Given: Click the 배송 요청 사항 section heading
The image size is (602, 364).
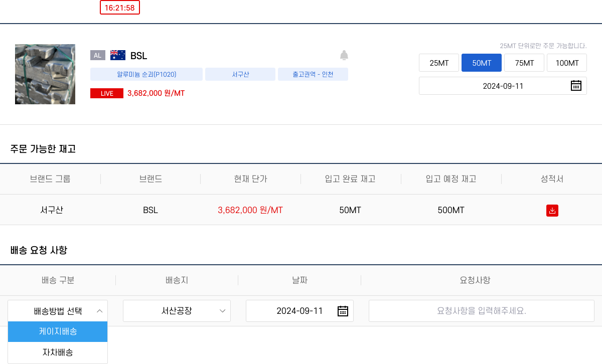Looking at the screenshot, I should (x=39, y=250).
